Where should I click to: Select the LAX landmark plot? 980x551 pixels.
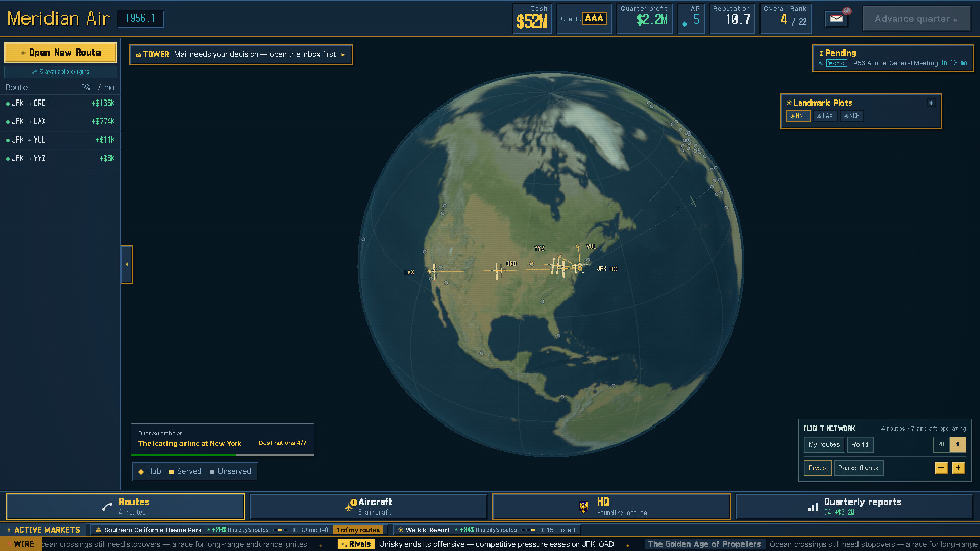point(825,116)
